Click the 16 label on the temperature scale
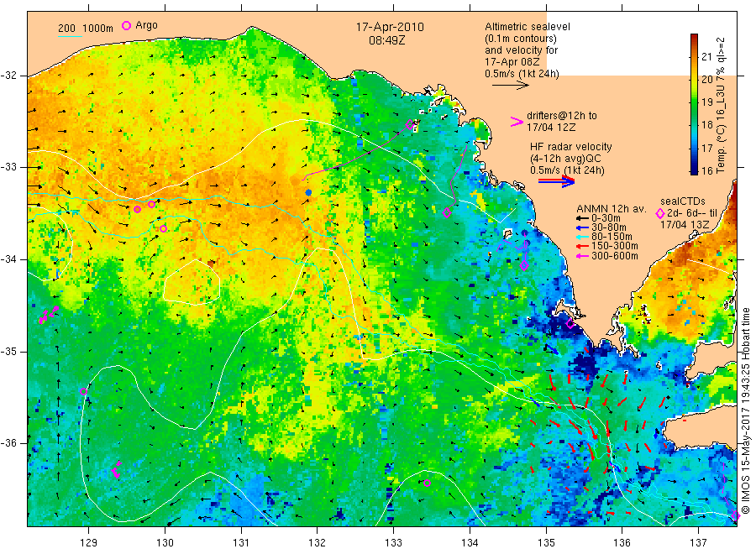The height and width of the screenshot is (554, 756). coord(706,170)
